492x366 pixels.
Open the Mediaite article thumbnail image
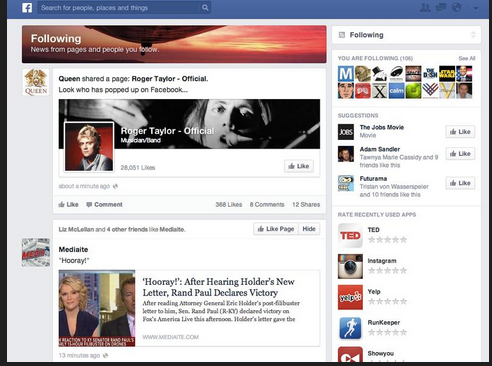[x=97, y=308]
